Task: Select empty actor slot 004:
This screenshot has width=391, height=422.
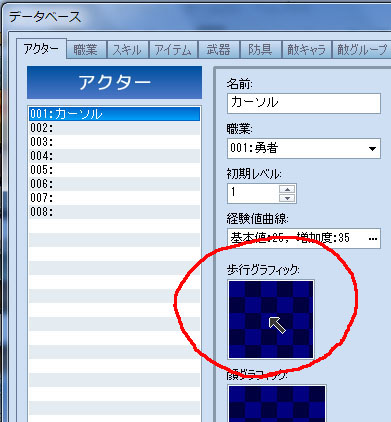Action: [x=114, y=156]
